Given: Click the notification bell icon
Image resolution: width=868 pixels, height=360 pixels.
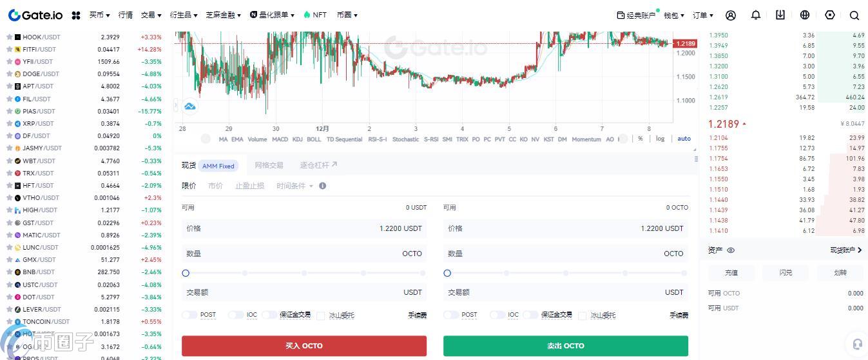Looking at the screenshot, I should click(755, 15).
